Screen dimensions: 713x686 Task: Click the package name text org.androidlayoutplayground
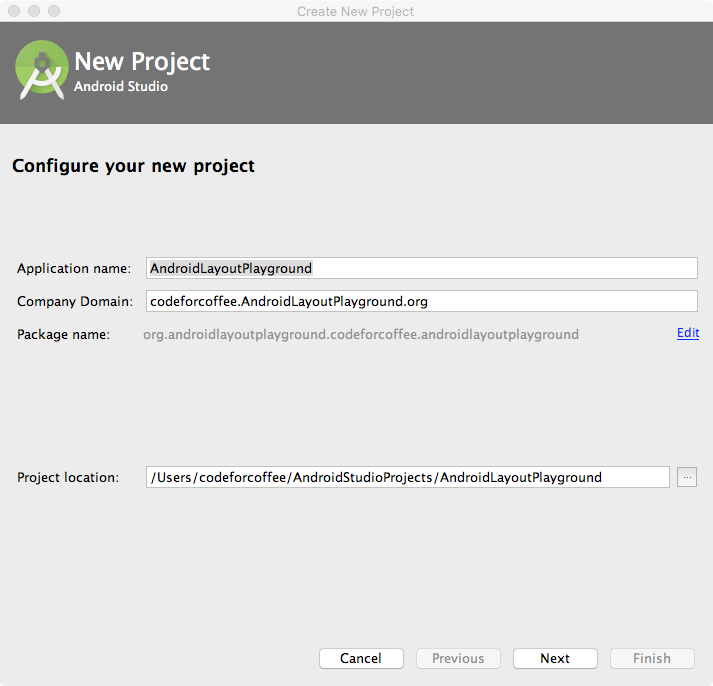coord(361,335)
